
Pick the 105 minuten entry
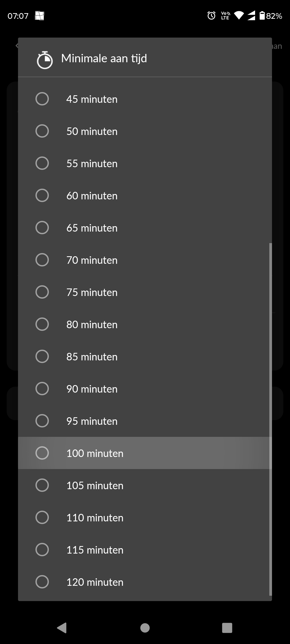145,485
